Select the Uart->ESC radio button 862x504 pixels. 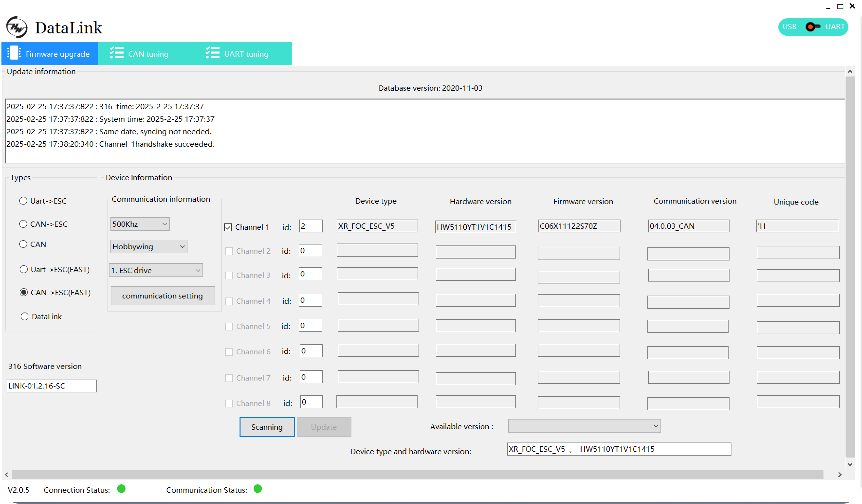point(23,201)
